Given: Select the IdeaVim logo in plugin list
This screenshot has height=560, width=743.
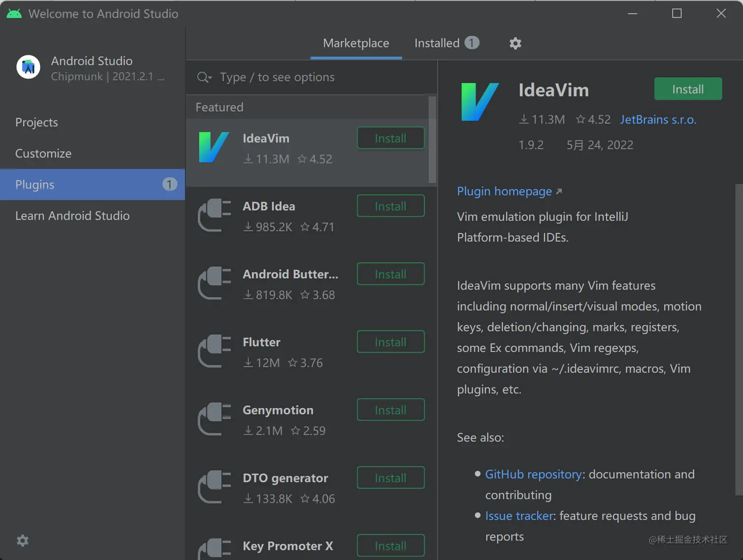Looking at the screenshot, I should (x=214, y=147).
